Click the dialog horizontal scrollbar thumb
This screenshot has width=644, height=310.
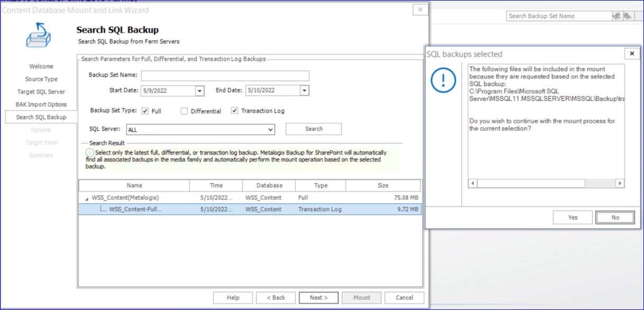(531, 183)
